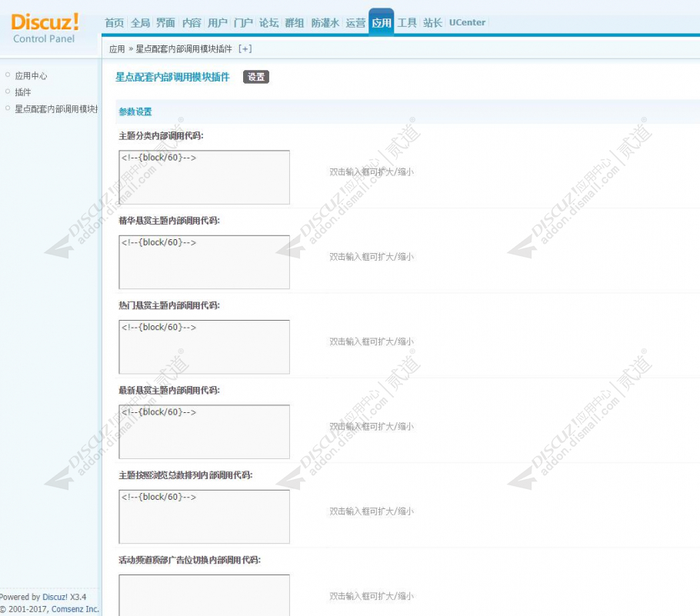Click the 双击输入框可扩大/缩小 hint beside 活动频道顶部广告位 field
700x616 pixels.
pyautogui.click(x=372, y=596)
